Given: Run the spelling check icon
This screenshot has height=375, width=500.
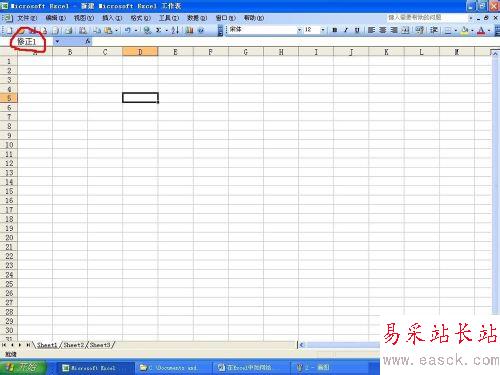Looking at the screenshot, I should tap(82, 30).
